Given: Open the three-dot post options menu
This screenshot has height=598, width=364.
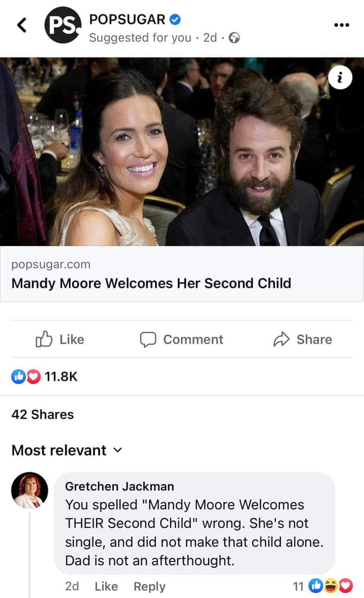Looking at the screenshot, I should 342,24.
